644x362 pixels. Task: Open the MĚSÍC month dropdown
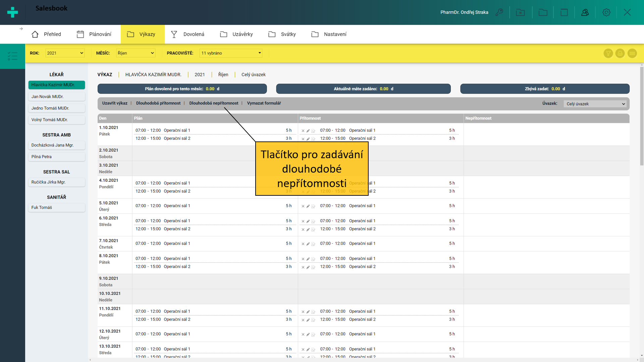136,53
